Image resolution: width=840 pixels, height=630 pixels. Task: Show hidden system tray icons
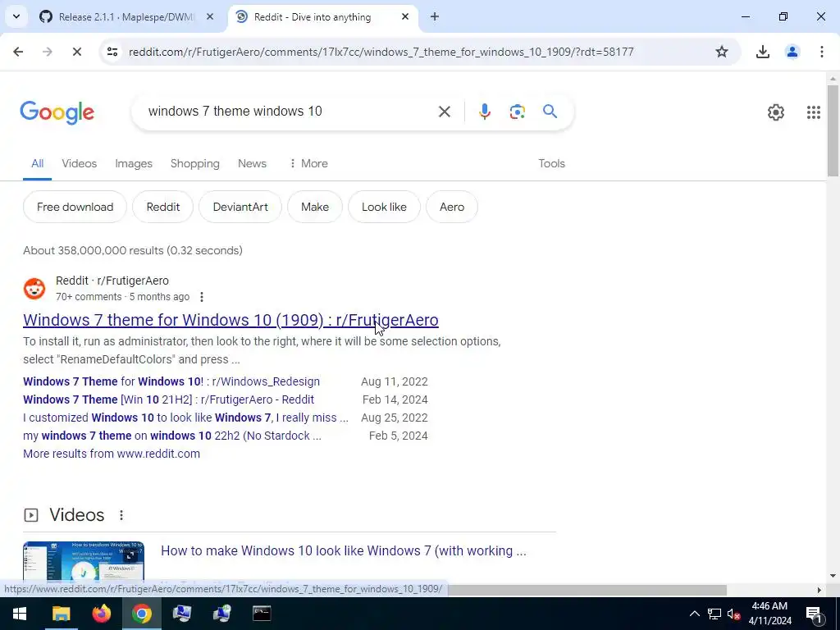(694, 614)
